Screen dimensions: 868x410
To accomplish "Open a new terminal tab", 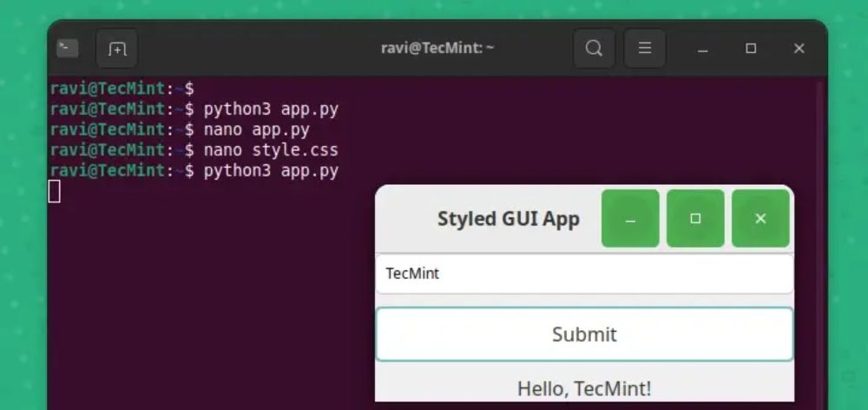I will pos(117,49).
